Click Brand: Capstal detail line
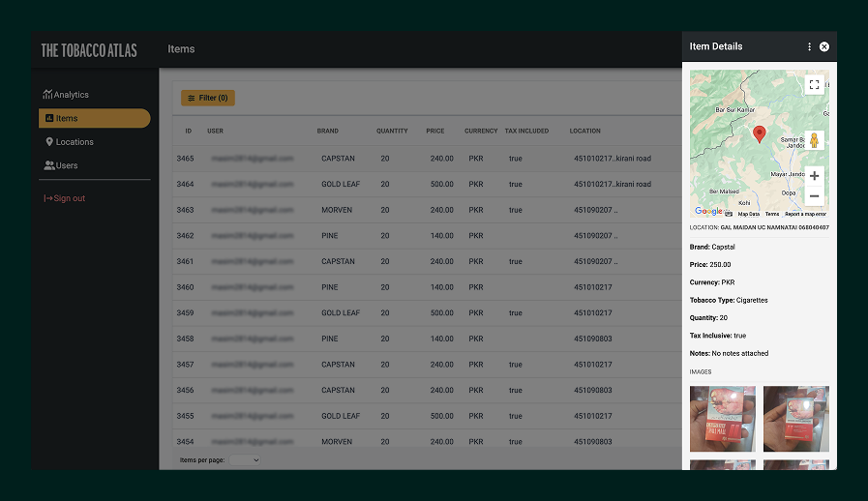The image size is (868, 501). [712, 247]
